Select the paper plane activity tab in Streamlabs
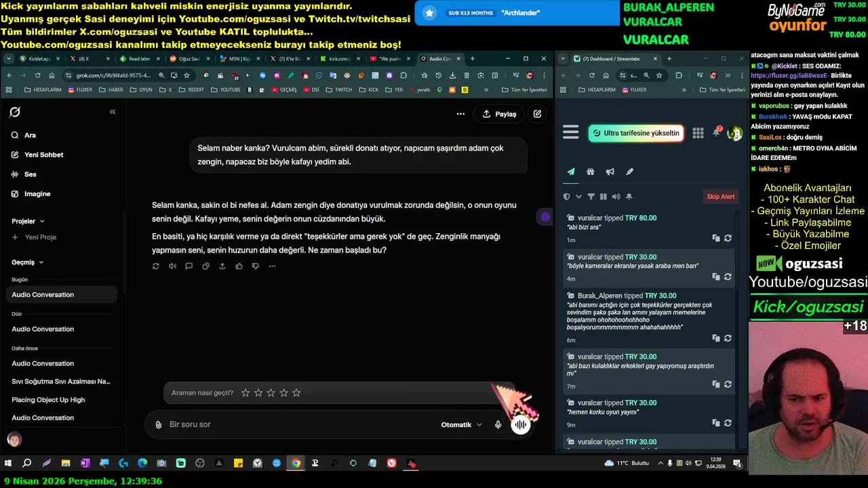Viewport: 868px width, 488px height. tap(571, 172)
